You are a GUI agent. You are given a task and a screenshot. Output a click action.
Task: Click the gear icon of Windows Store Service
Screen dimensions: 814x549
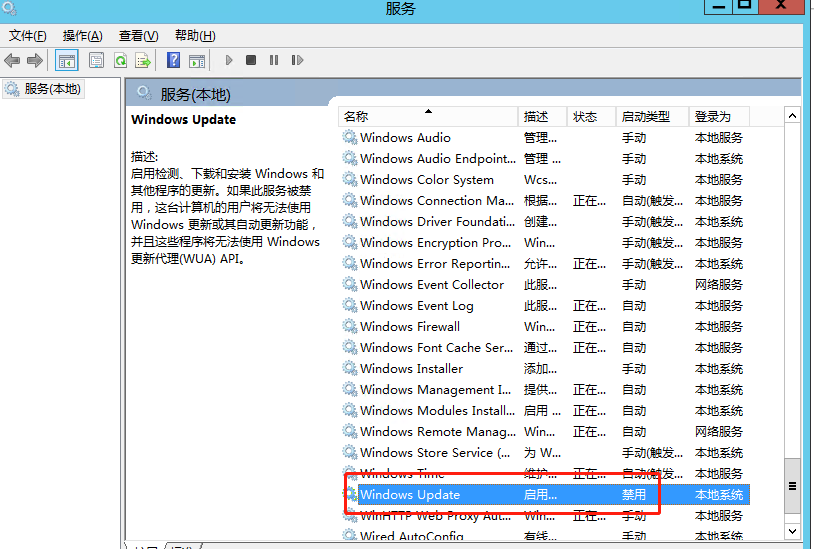click(x=350, y=452)
